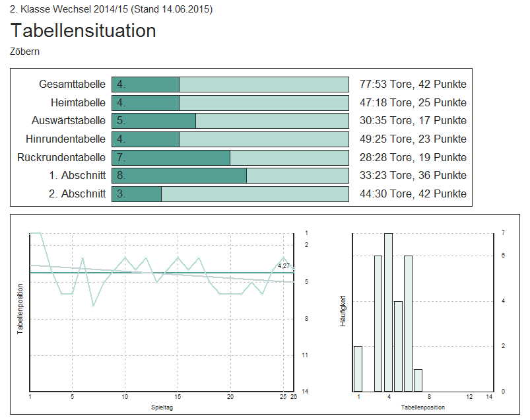The image size is (530, 420).
Task: Click the 4,27 average label on line chart
Action: coord(283,265)
